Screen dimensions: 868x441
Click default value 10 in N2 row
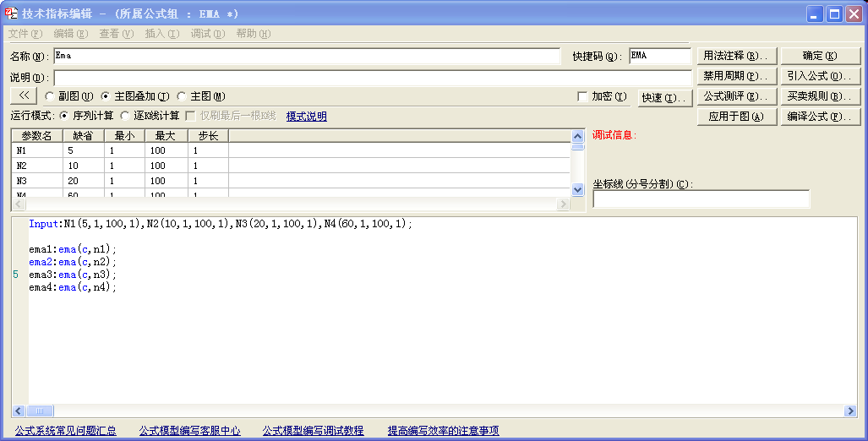coord(84,166)
